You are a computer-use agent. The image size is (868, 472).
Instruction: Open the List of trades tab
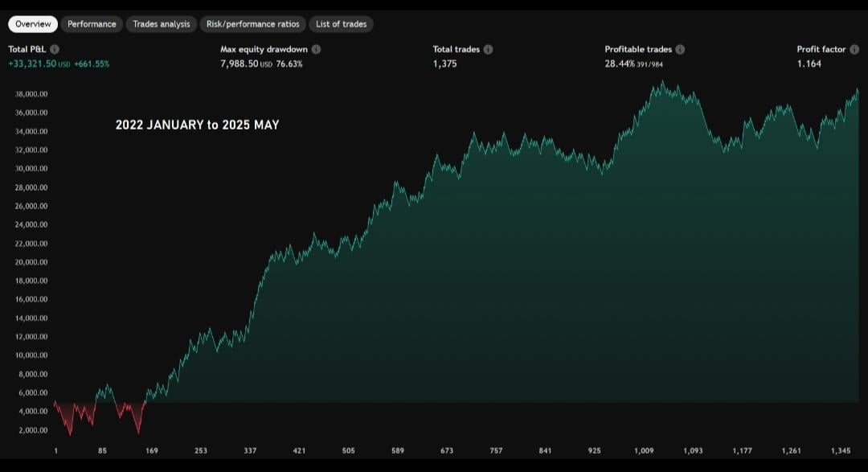[x=341, y=24]
